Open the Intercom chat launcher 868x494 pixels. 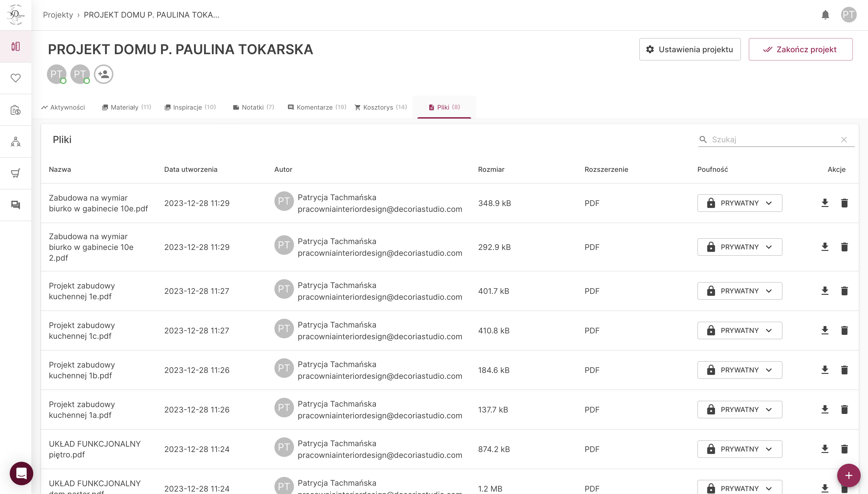pos(22,473)
